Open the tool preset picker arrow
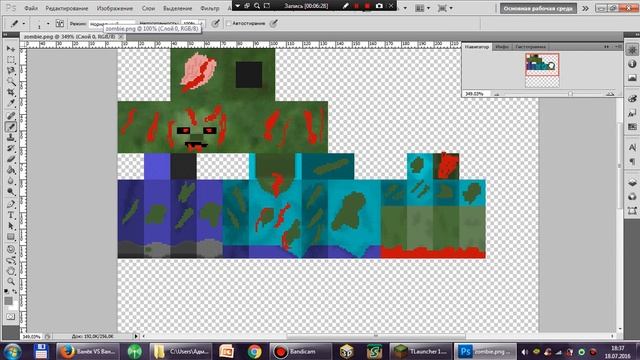This screenshot has width=640, height=360. pos(24,24)
